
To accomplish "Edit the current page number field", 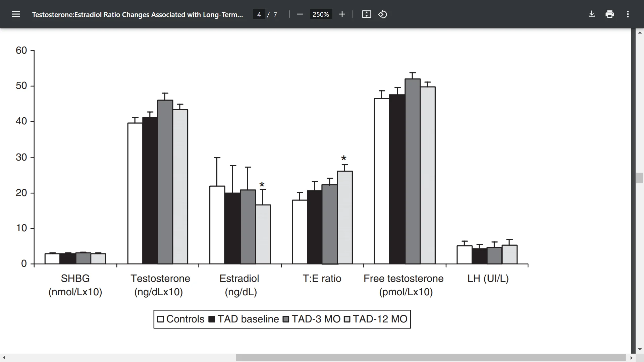I will [x=259, y=14].
